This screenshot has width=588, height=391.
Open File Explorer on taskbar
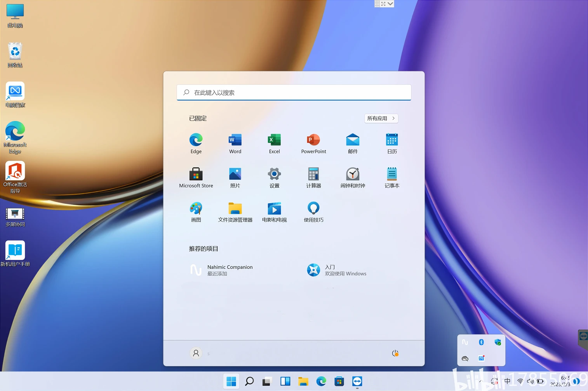[303, 381]
